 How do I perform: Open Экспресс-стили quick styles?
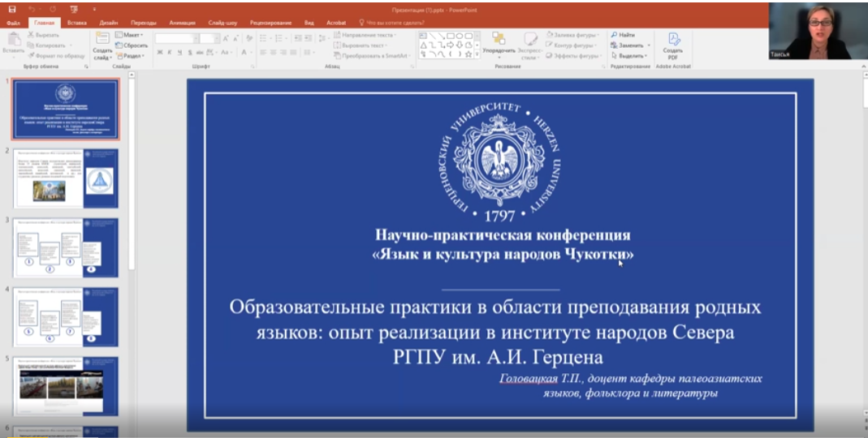point(529,45)
